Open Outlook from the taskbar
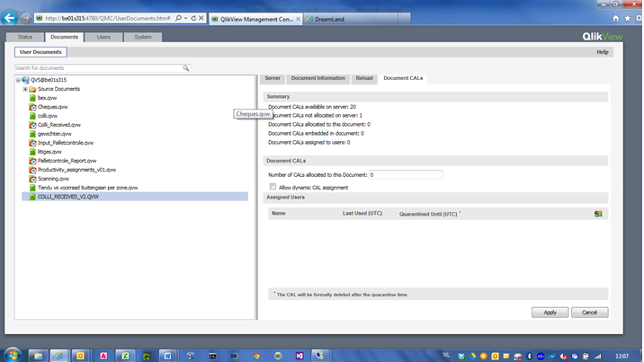 coord(81,356)
